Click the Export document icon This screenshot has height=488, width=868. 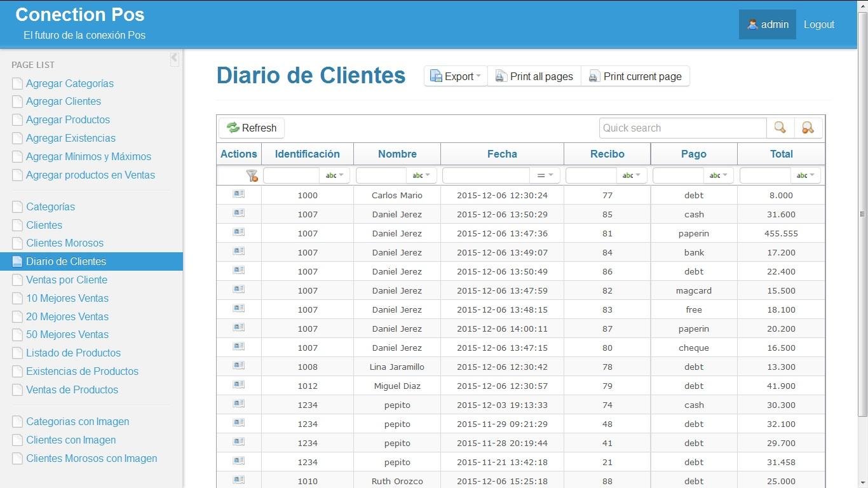click(x=436, y=76)
